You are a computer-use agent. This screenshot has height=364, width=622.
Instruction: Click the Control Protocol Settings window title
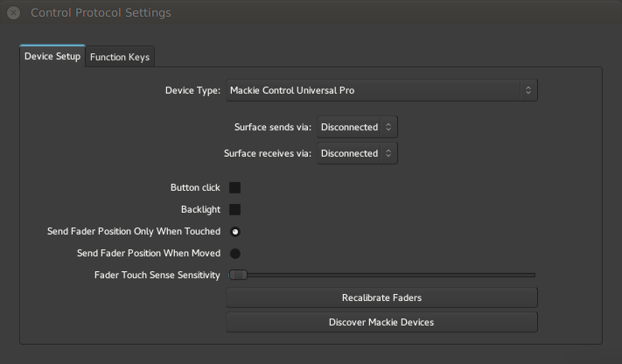point(101,13)
